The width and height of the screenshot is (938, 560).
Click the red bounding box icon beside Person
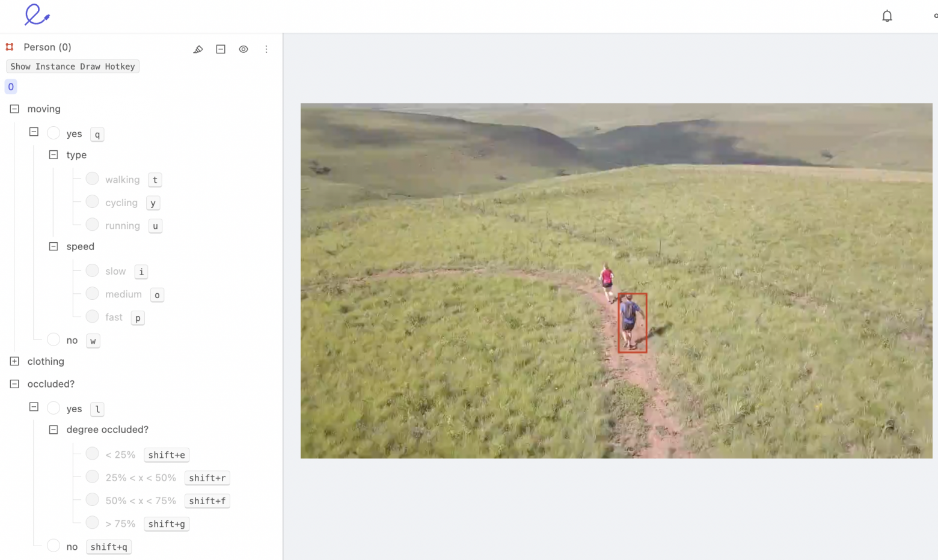click(x=10, y=47)
